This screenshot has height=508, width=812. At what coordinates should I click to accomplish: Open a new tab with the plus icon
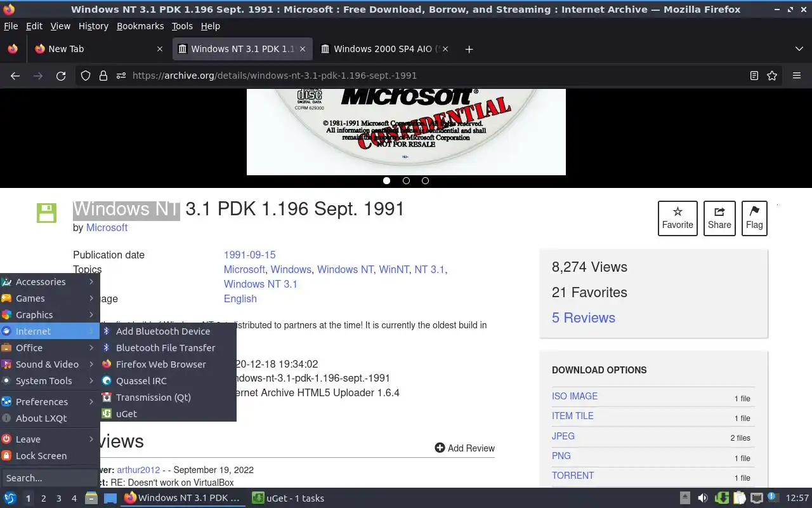pos(469,49)
